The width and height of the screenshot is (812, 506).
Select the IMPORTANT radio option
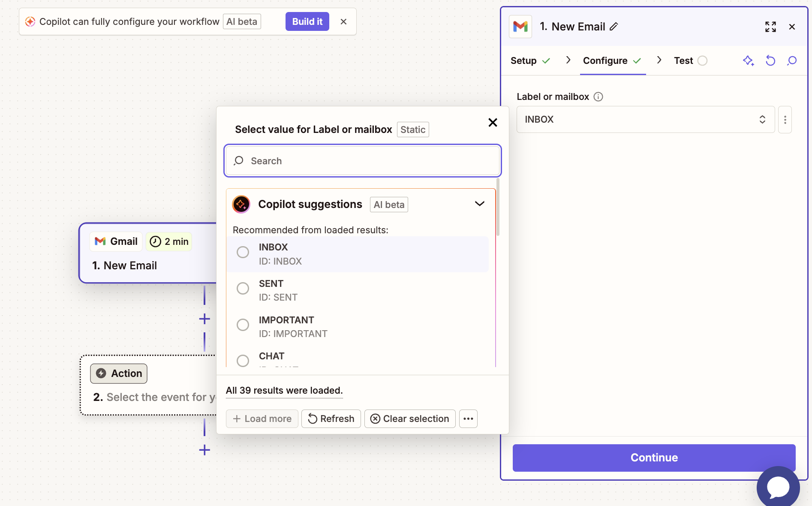[243, 325]
